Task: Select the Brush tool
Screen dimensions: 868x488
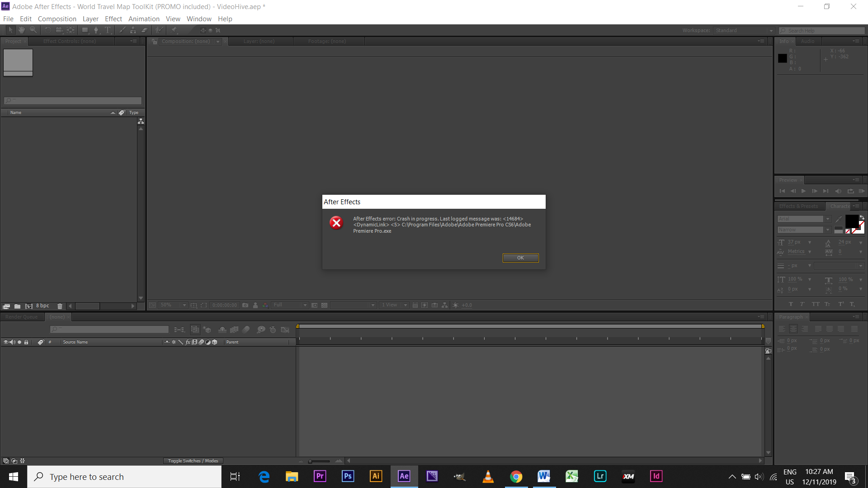Action: (x=122, y=30)
